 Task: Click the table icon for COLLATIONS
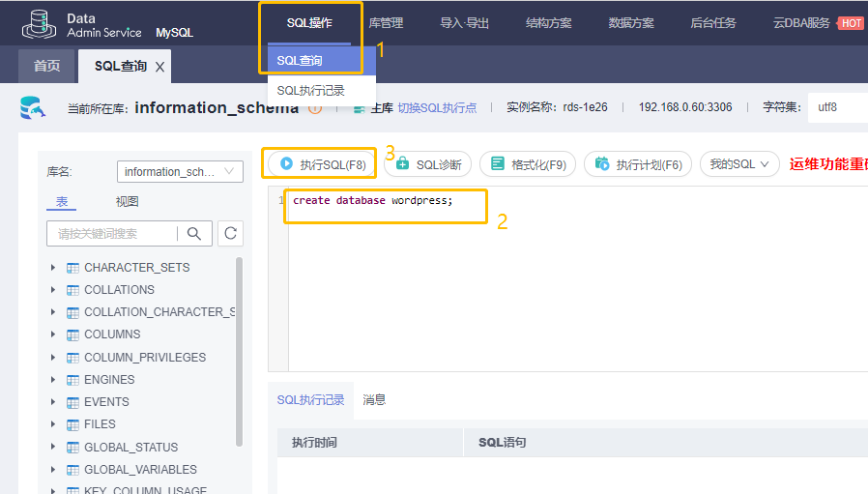tap(72, 290)
